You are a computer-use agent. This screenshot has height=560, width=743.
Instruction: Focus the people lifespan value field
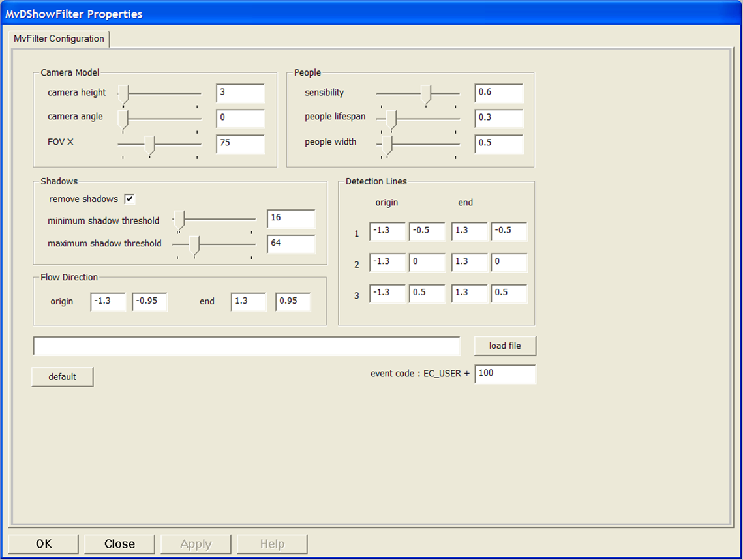tap(499, 119)
